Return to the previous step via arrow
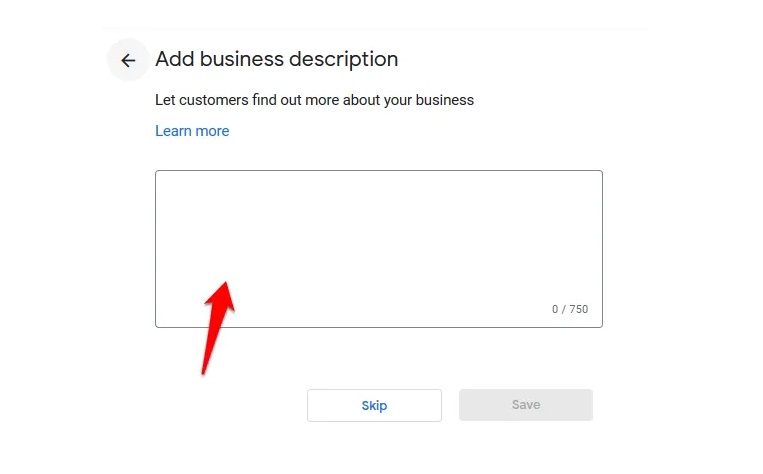This screenshot has width=763, height=474. click(x=128, y=60)
